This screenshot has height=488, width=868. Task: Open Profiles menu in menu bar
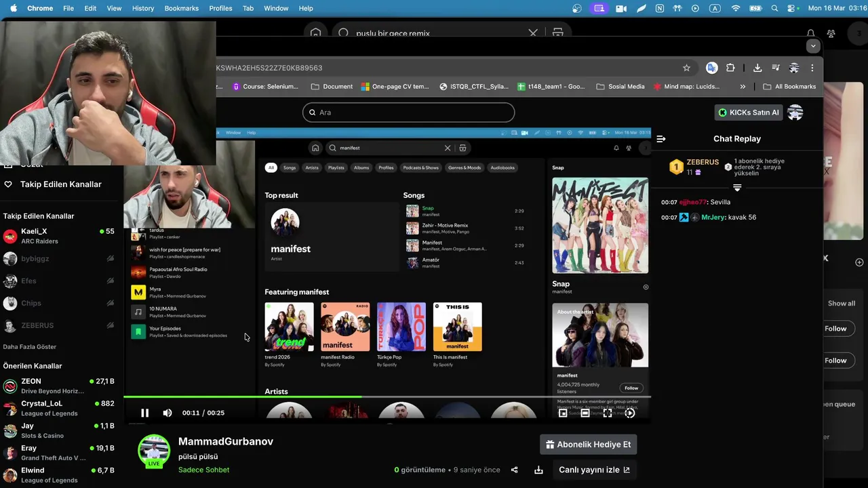pyautogui.click(x=220, y=8)
